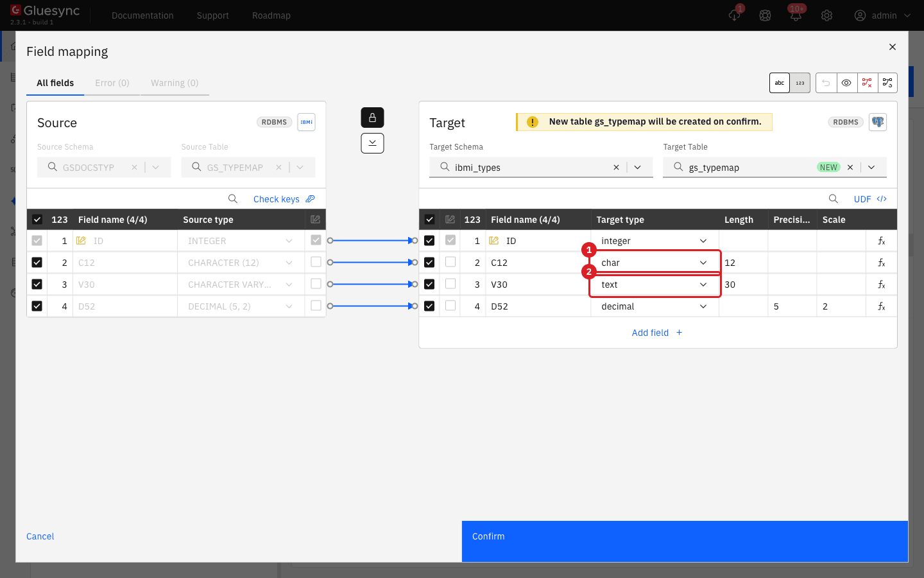Open the notifications bell
Viewport: 924px width, 578px height.
click(796, 15)
